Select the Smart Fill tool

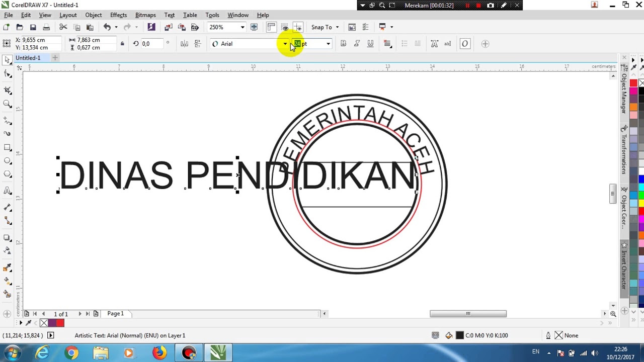point(8,294)
